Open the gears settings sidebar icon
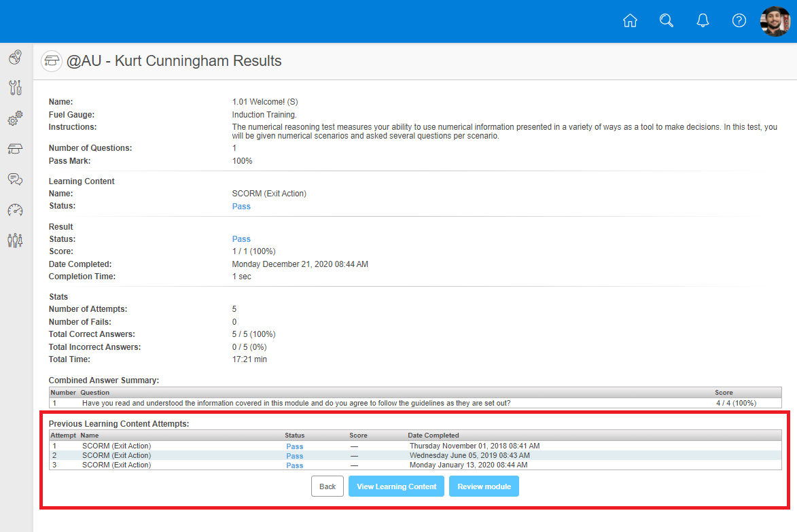The height and width of the screenshot is (532, 797). pyautogui.click(x=16, y=118)
